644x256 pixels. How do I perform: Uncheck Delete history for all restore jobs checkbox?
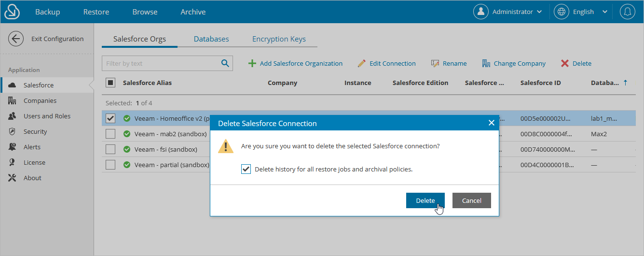point(246,169)
